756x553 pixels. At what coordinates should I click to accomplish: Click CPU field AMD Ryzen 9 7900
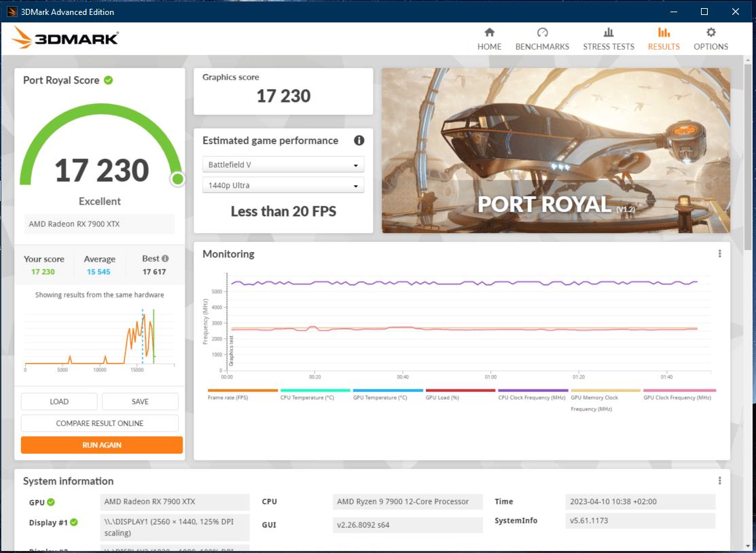pyautogui.click(x=408, y=502)
